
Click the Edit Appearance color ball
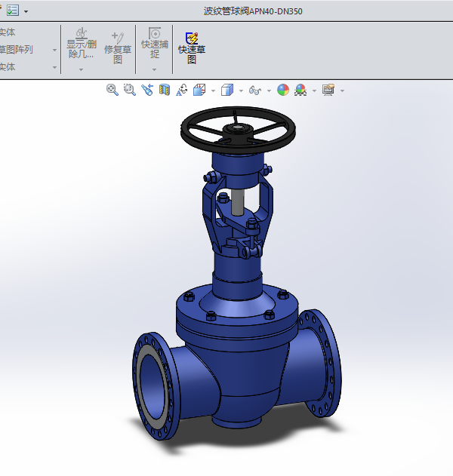click(283, 90)
